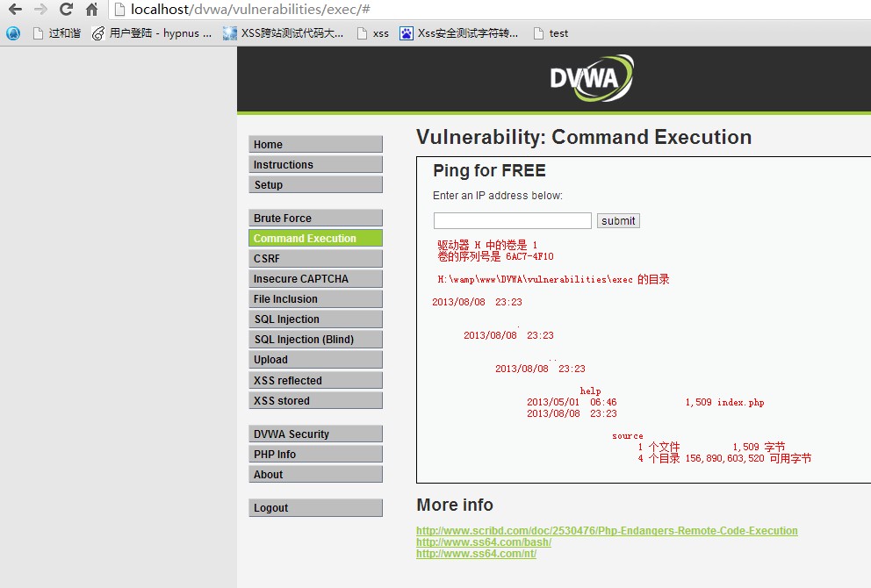Click the '2013/05/01 06:46' timestamp
The image size is (871, 588).
pos(572,402)
